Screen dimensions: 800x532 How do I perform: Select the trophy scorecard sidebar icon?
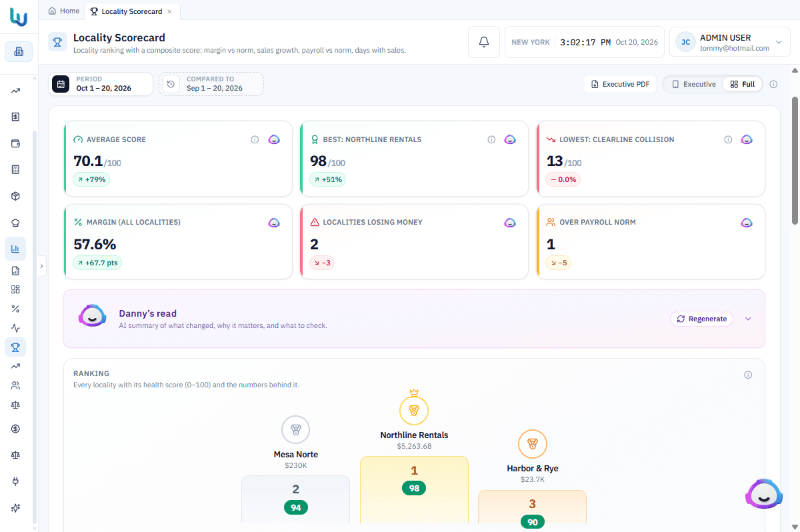(15, 347)
